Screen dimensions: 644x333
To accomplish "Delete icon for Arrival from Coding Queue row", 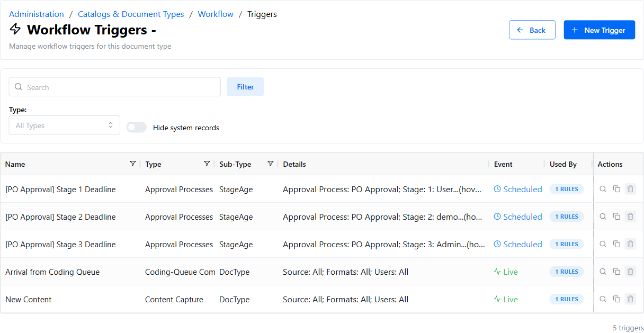I will tap(630, 272).
